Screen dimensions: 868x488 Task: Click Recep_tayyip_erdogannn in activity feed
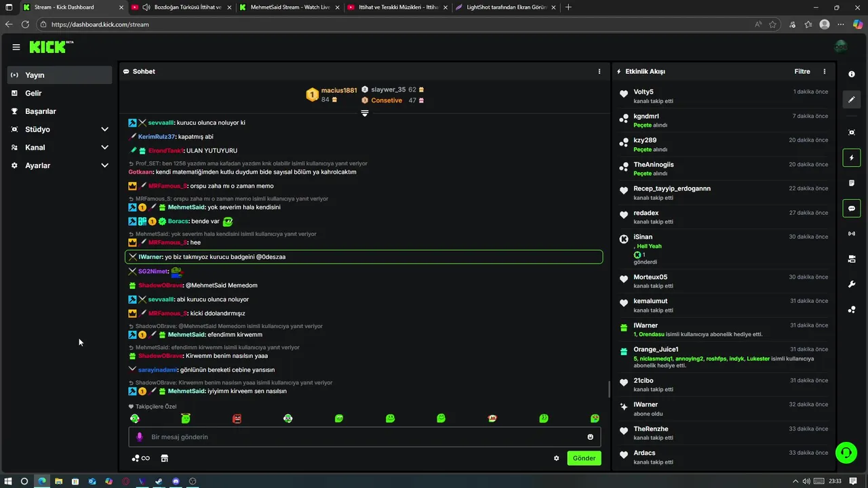click(x=672, y=188)
